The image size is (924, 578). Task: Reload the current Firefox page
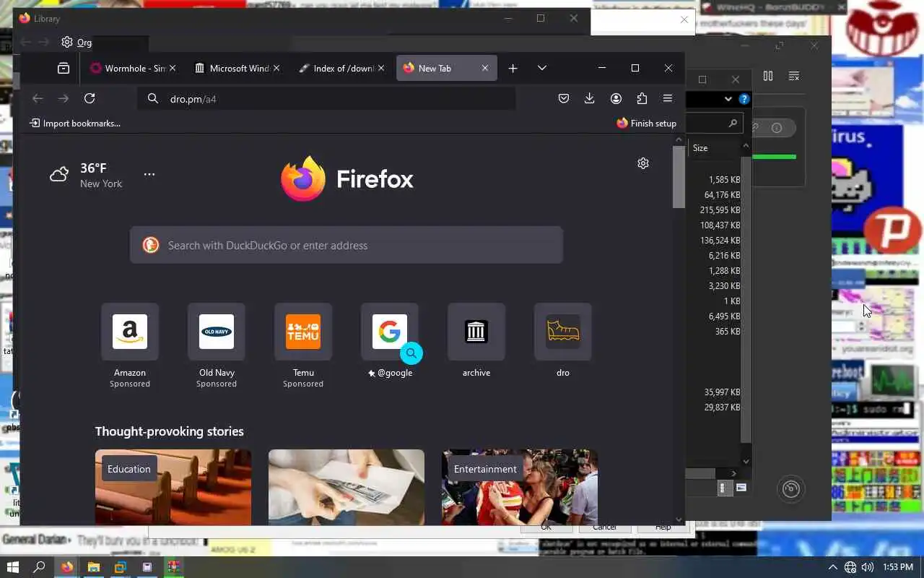(x=90, y=98)
